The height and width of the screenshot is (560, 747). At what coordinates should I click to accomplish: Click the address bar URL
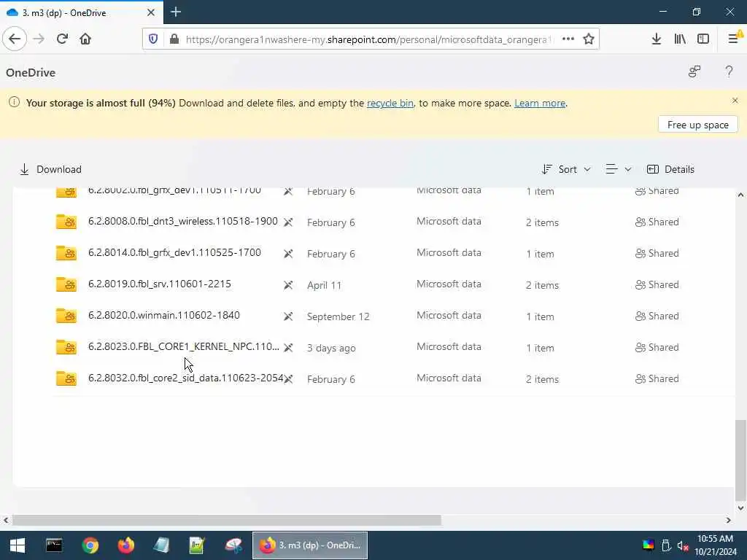coord(368,39)
